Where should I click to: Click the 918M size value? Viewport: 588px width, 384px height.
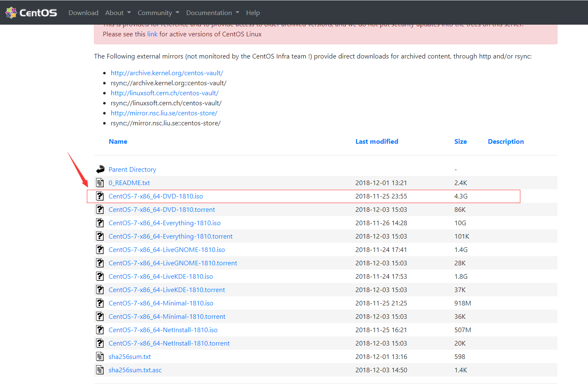[463, 303]
